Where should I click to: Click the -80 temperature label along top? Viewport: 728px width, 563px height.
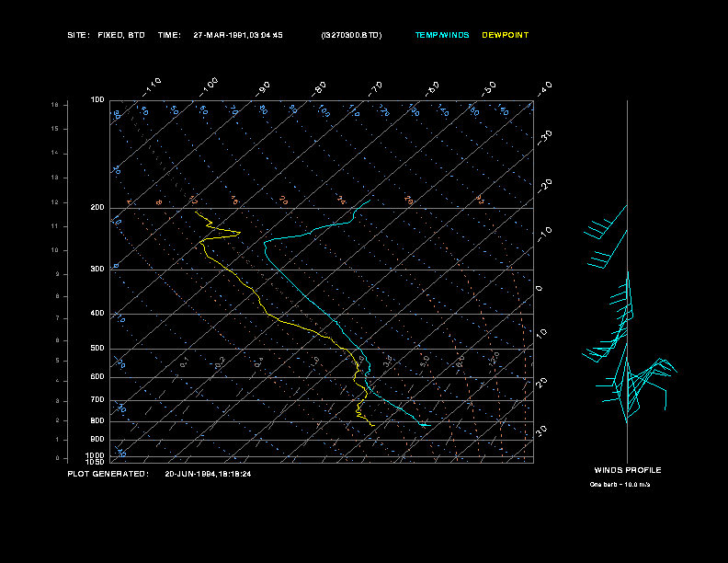(x=318, y=88)
